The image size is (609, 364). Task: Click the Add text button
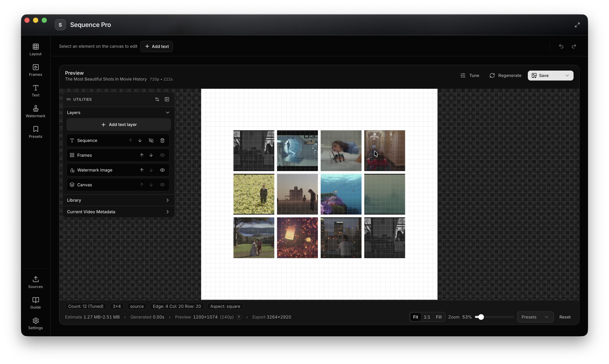156,46
